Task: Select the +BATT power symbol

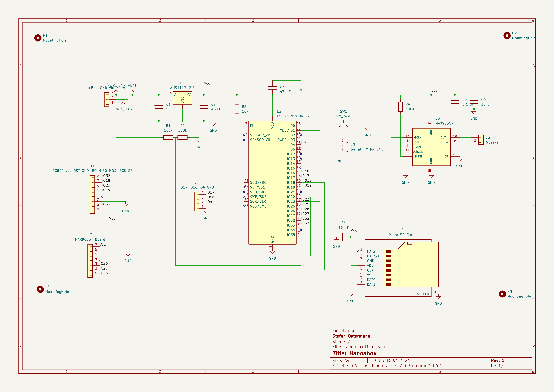Action: tap(133, 92)
